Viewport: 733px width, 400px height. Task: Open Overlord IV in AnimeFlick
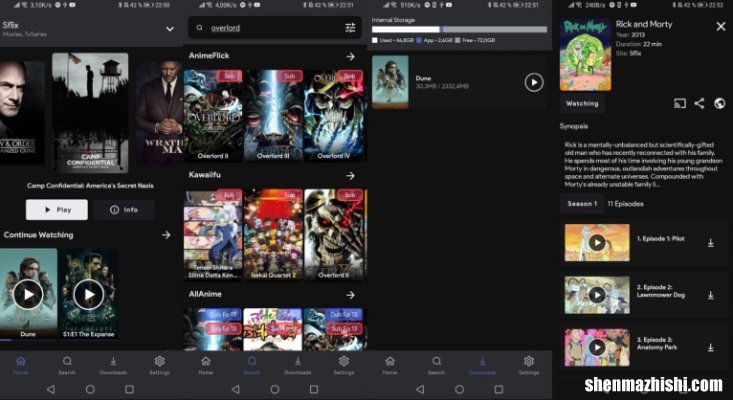(x=334, y=115)
